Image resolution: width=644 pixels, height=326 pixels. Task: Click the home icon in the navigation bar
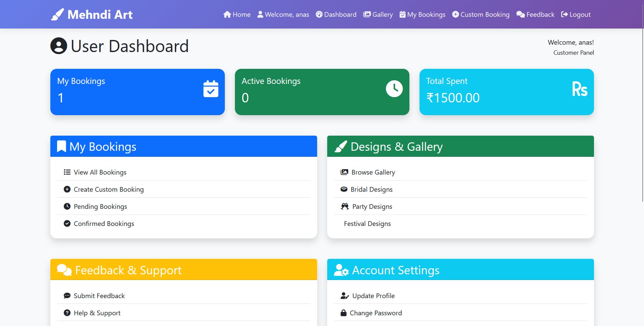[x=228, y=14]
